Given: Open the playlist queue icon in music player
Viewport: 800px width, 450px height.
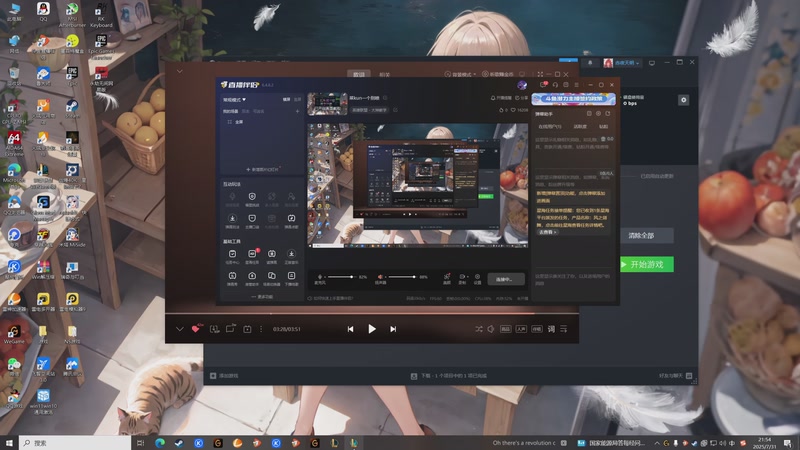Looking at the screenshot, I should [x=564, y=329].
